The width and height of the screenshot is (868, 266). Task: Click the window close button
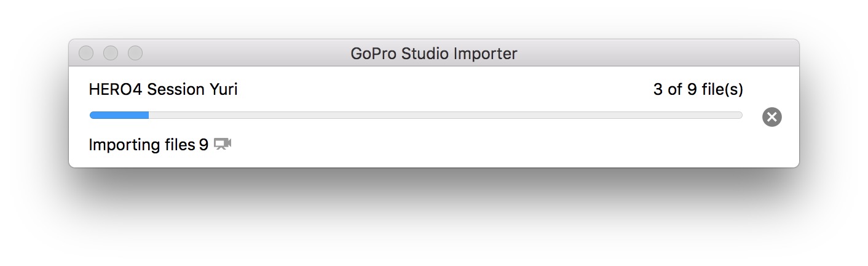(86, 54)
